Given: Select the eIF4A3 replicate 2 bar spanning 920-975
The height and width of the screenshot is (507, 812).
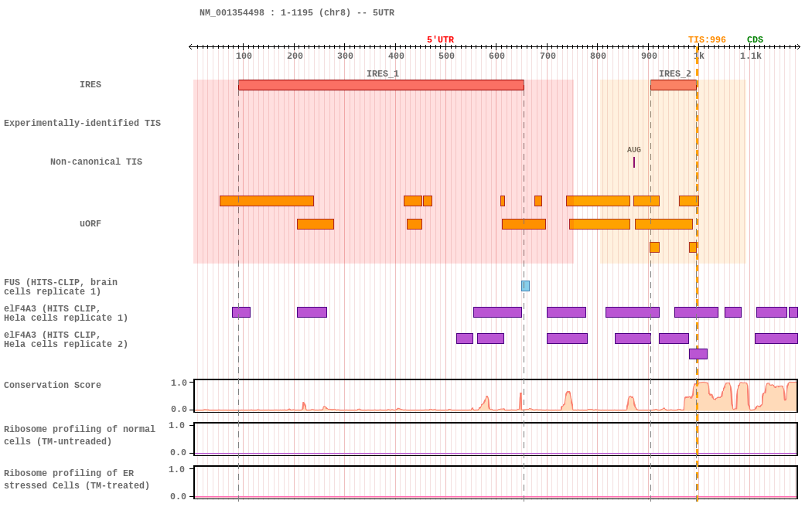Looking at the screenshot, I should pos(674,339).
